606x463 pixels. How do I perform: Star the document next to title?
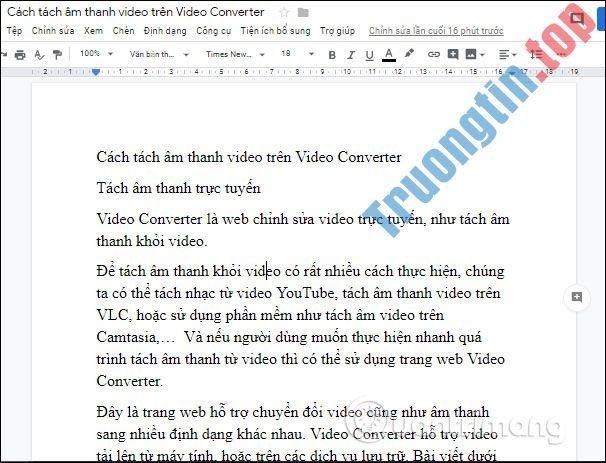[x=284, y=13]
